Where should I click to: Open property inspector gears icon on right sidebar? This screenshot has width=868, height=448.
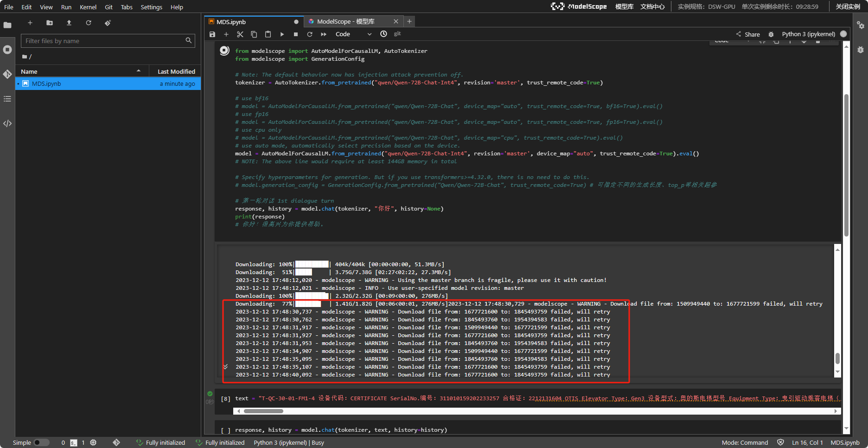coord(861,25)
